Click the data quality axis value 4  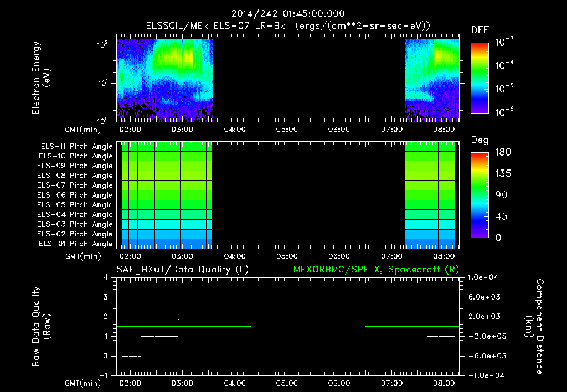pyautogui.click(x=106, y=277)
